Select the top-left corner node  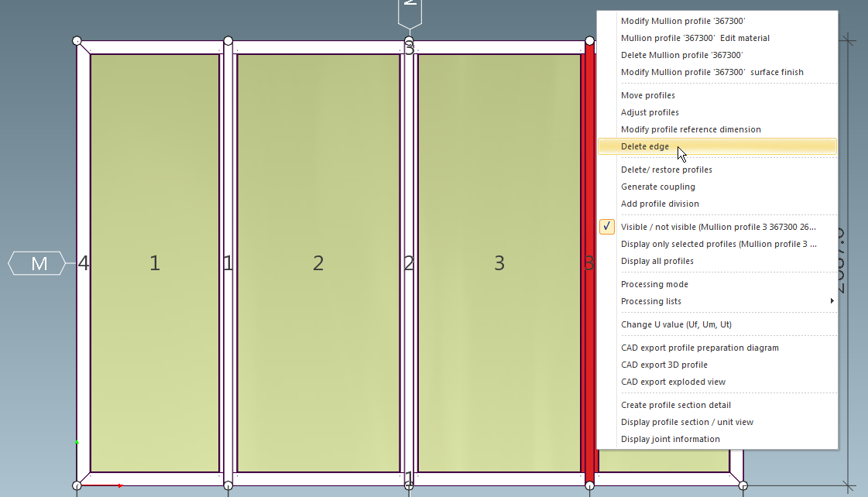[77, 40]
